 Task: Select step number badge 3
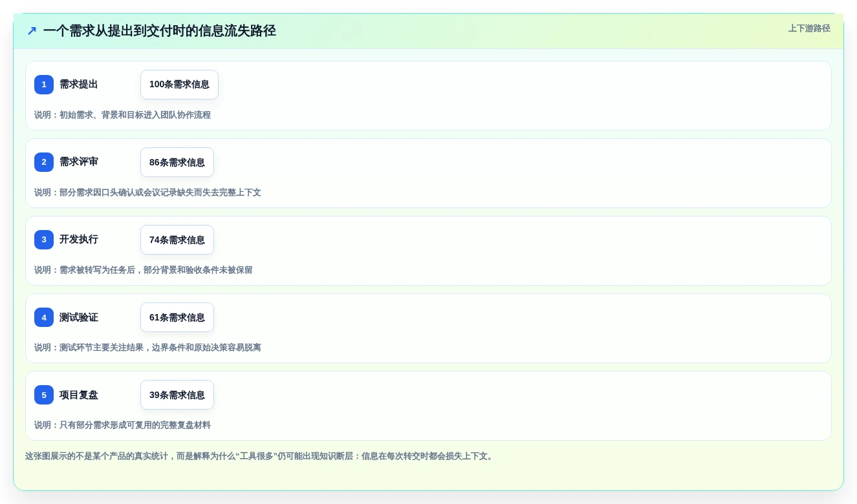tap(44, 240)
